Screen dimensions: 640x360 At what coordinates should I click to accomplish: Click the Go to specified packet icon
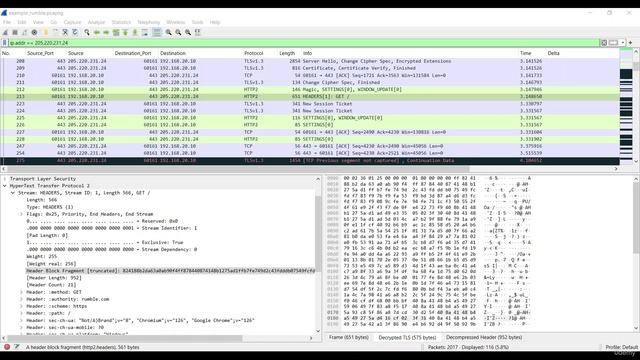coord(116,32)
